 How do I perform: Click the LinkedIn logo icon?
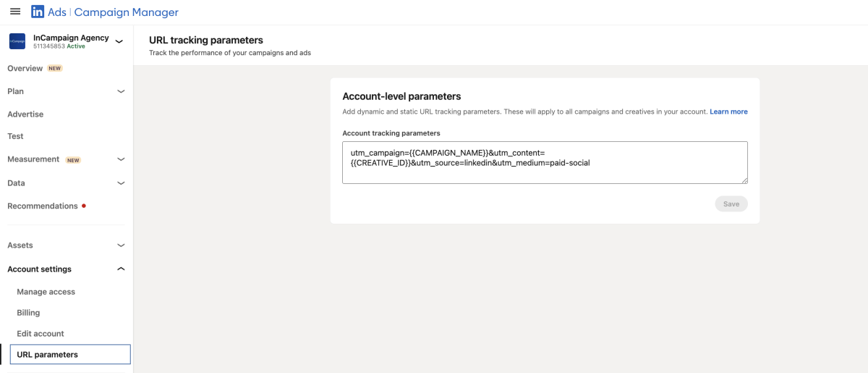38,12
